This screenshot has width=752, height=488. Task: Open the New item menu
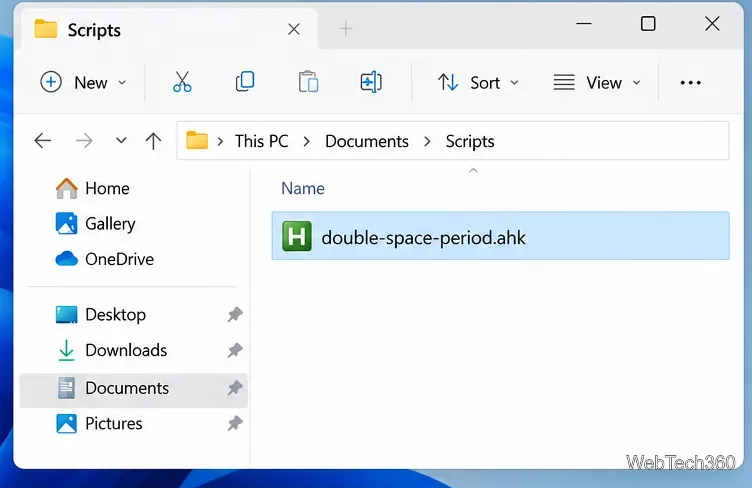click(x=83, y=82)
